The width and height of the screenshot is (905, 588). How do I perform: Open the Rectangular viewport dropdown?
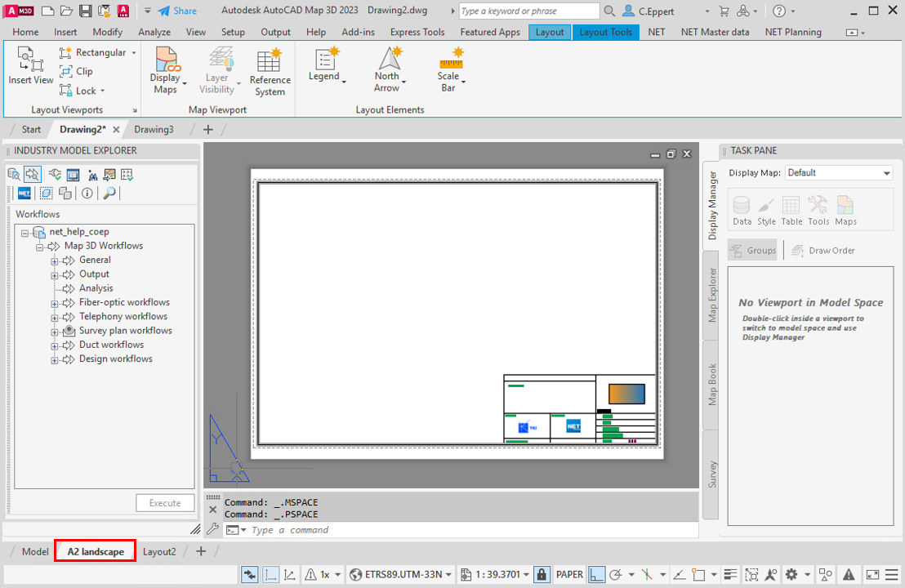click(x=134, y=52)
